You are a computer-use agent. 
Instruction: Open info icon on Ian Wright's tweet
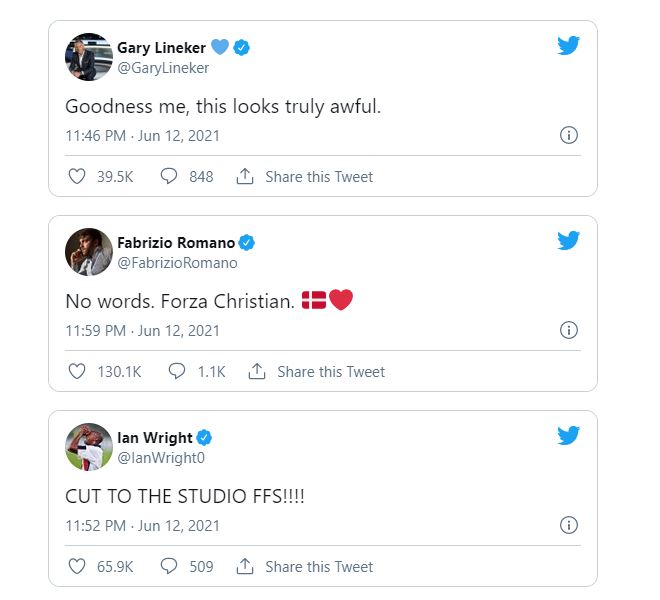click(x=569, y=525)
